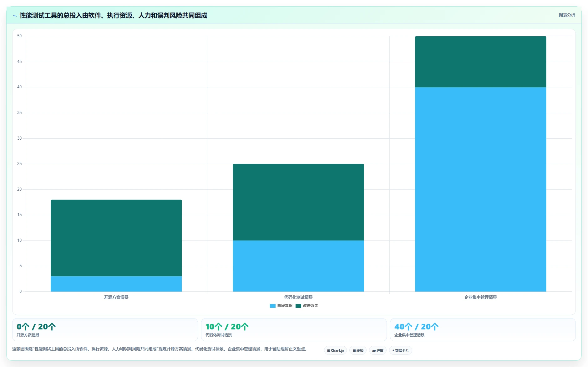The width and height of the screenshot is (588, 367).
Task: Click the y-axis label 25
Action: click(x=19, y=164)
